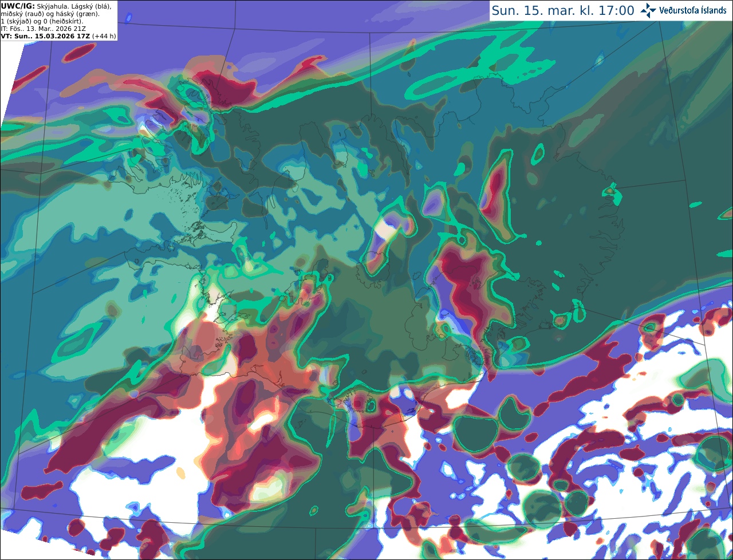Click the 'Veðurstofa Íslands' name text

tap(692, 10)
